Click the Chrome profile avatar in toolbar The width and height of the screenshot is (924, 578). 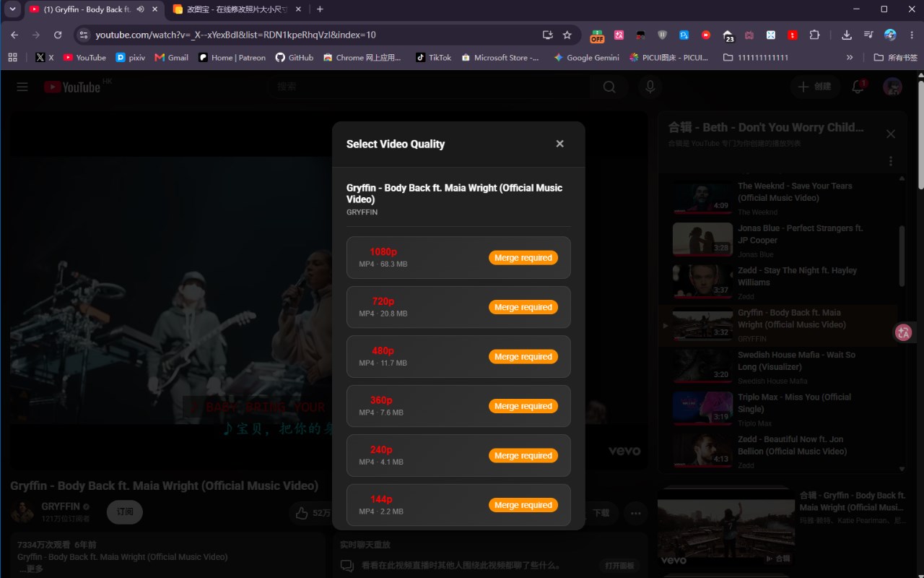[x=890, y=35]
